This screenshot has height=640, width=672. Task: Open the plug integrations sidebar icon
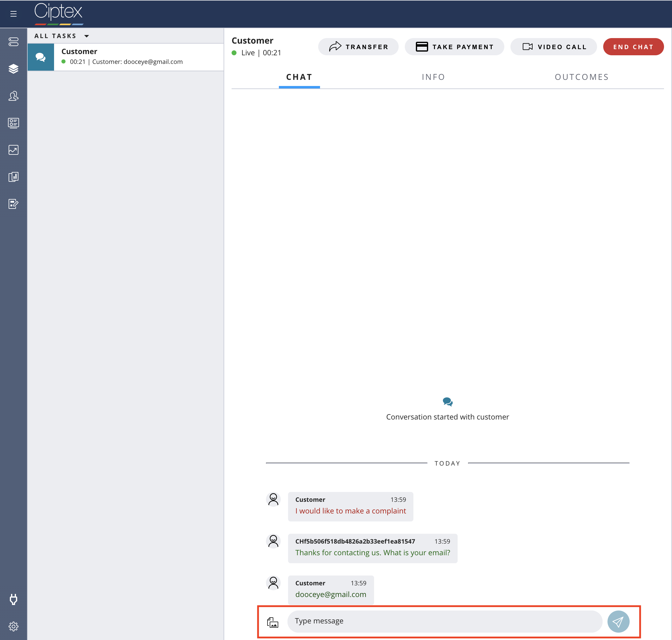tap(13, 599)
